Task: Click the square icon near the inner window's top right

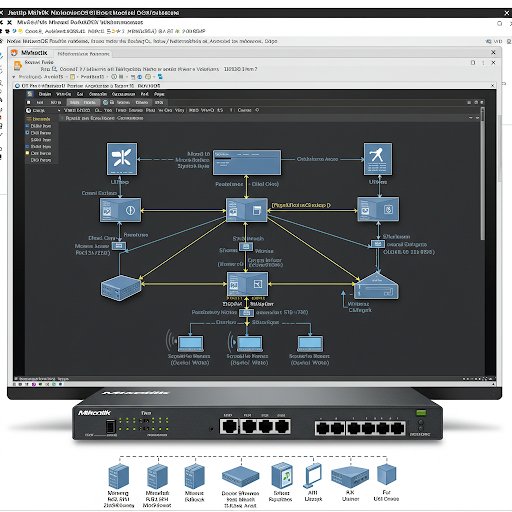Action: (x=473, y=63)
